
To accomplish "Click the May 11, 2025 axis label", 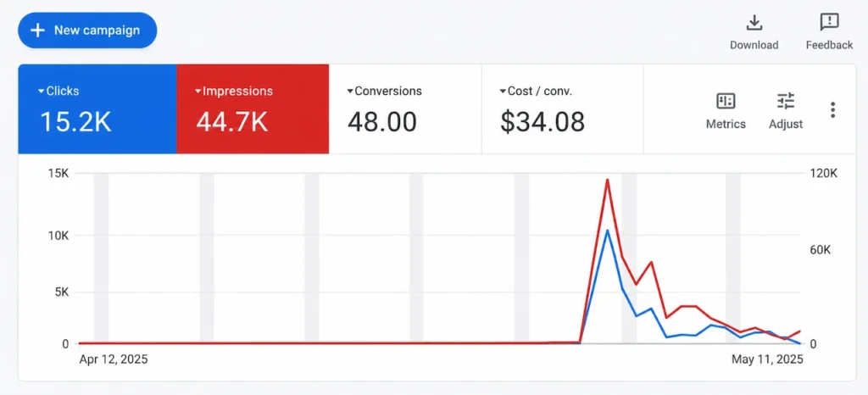I will [x=767, y=359].
